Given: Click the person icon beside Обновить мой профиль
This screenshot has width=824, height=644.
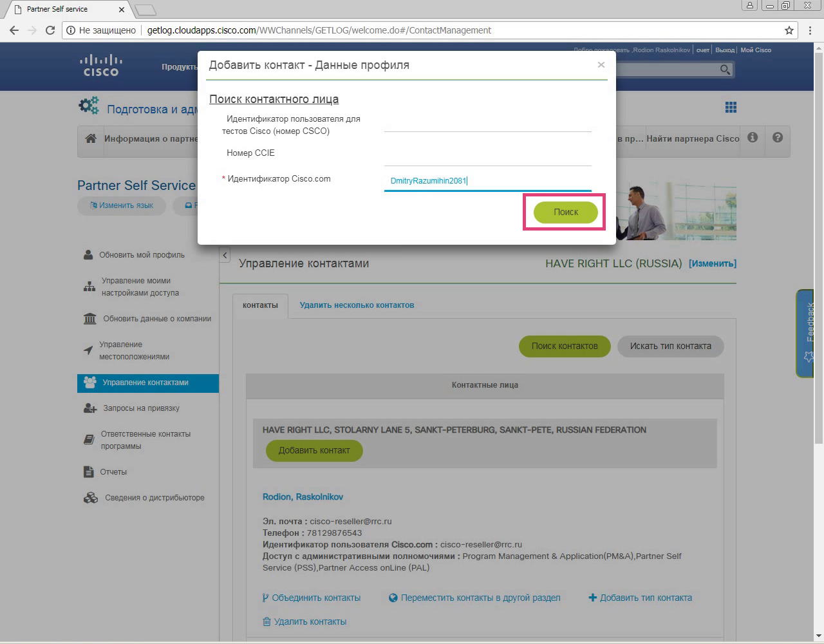Looking at the screenshot, I should click(x=88, y=255).
